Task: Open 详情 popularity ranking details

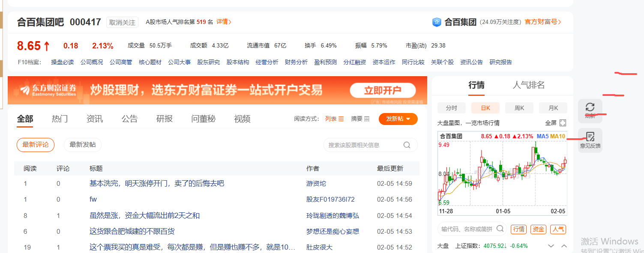Action: click(224, 22)
